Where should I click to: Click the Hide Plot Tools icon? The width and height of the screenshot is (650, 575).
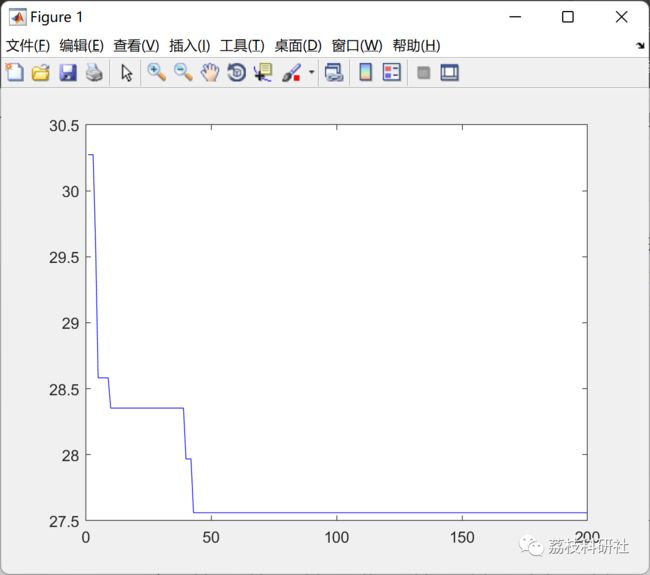[423, 73]
